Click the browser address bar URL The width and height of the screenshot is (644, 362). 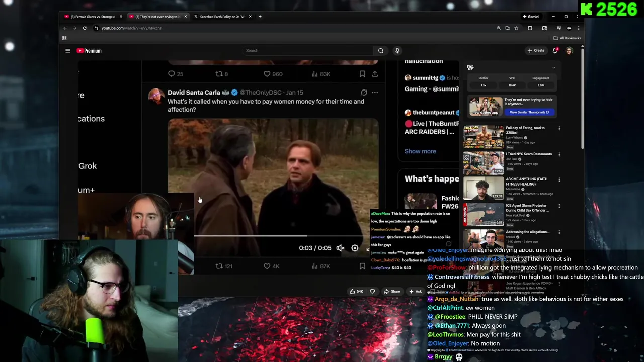131,28
